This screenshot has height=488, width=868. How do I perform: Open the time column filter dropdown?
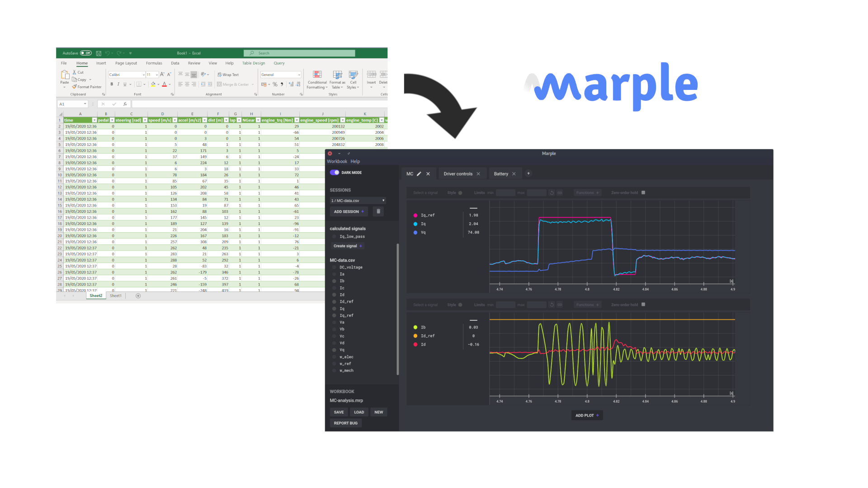click(94, 120)
